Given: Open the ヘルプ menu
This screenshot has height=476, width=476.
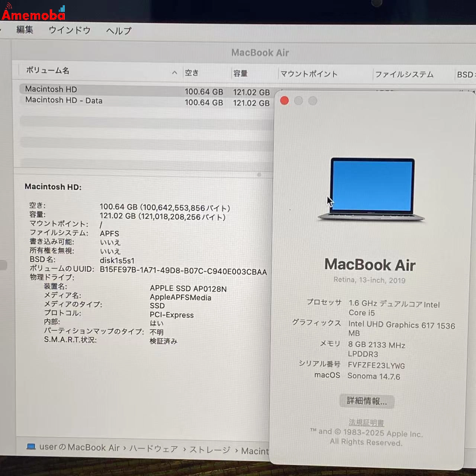Looking at the screenshot, I should pyautogui.click(x=118, y=31).
